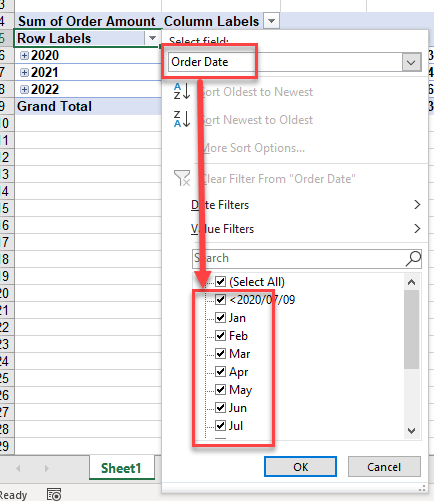Open the Column Labels filter dropdown
The image size is (434, 501).
coord(271,21)
